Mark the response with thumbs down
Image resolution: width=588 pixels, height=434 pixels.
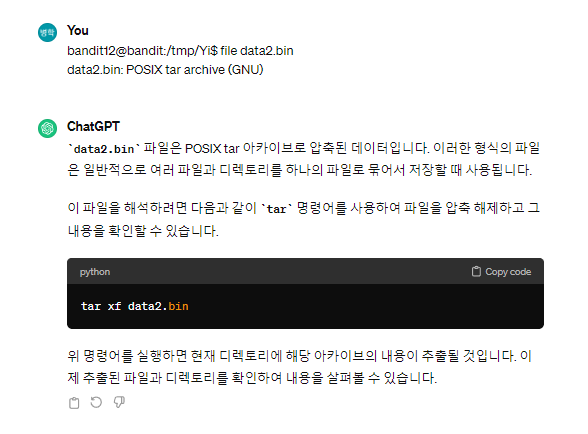coord(119,402)
